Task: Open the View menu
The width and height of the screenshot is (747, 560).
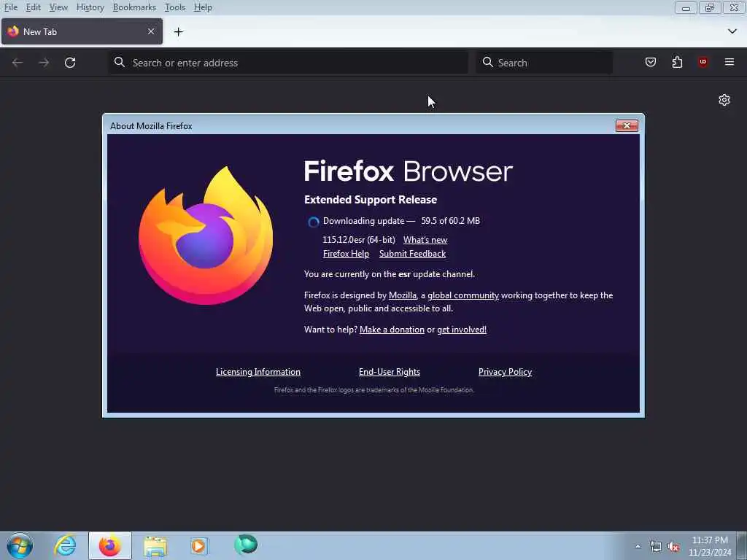Action: (58, 7)
